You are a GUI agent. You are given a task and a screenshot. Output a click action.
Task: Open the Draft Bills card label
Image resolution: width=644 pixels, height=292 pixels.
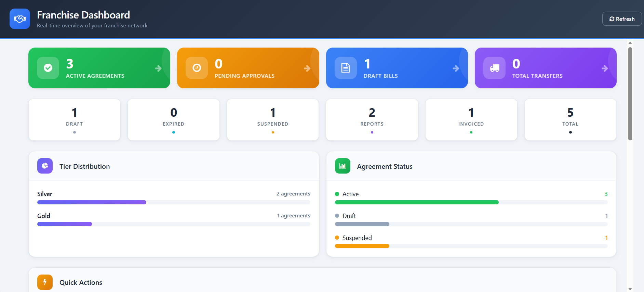380,76
